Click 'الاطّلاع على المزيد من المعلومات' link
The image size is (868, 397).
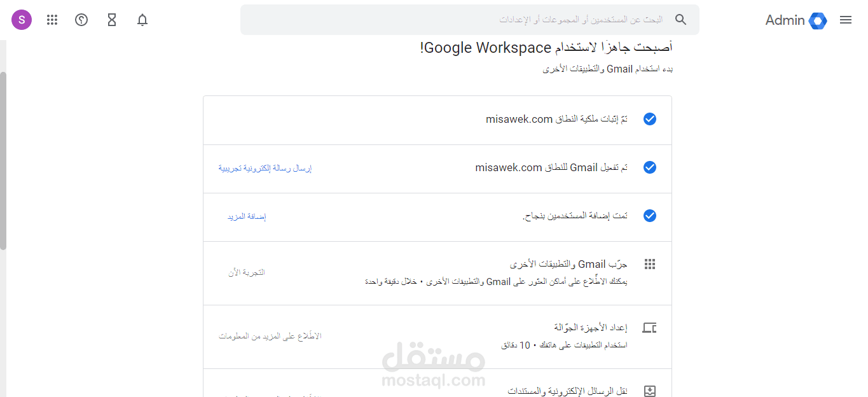pos(270,336)
